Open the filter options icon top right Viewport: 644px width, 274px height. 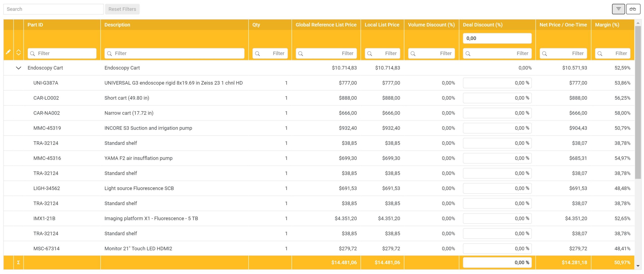(x=618, y=9)
